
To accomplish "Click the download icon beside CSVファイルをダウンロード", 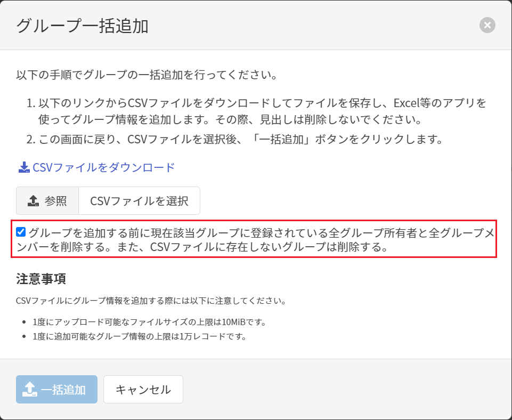I will point(24,168).
